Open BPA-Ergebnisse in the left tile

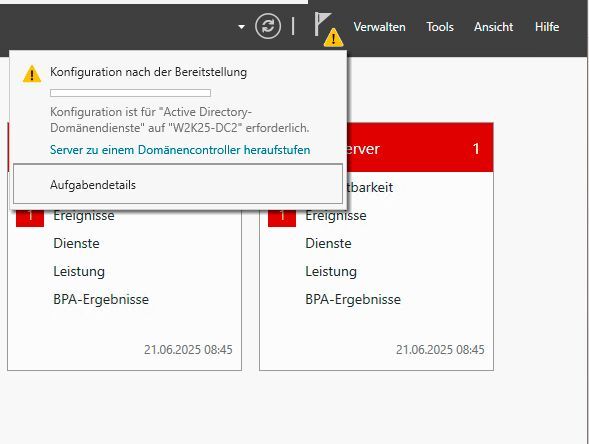pos(101,299)
